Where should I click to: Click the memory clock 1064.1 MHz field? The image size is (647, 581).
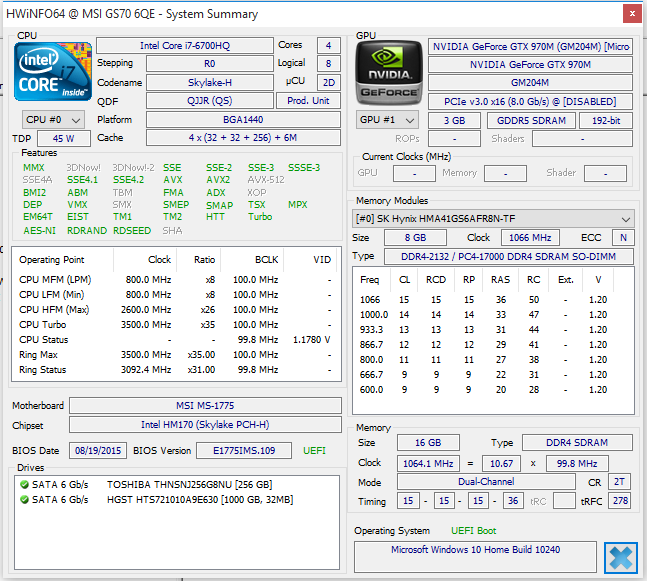click(x=428, y=463)
